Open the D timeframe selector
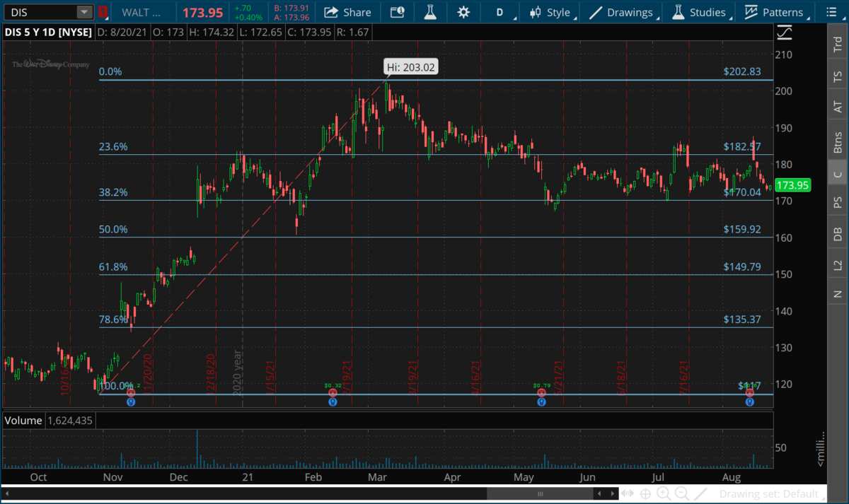The image size is (849, 504). 501,12
